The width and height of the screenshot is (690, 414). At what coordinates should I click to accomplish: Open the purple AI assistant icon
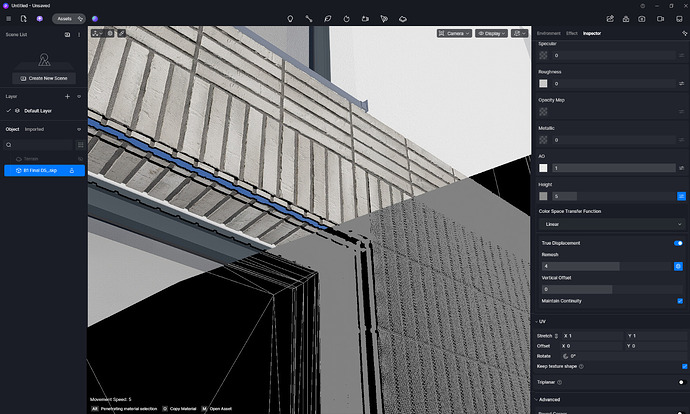pos(40,19)
